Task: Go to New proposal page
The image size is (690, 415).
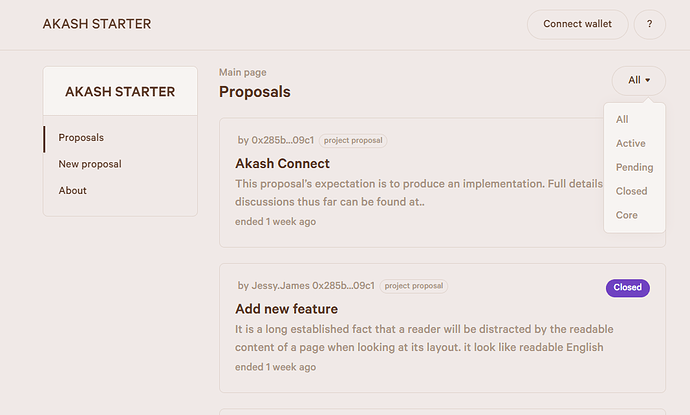Action: [90, 164]
